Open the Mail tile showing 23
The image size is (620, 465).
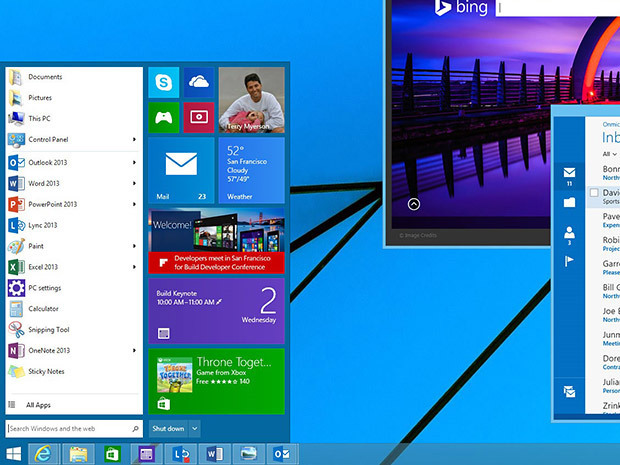pyautogui.click(x=181, y=170)
